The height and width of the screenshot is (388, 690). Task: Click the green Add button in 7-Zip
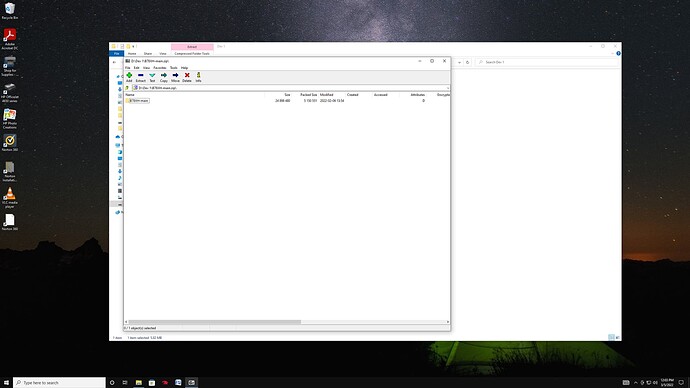129,77
